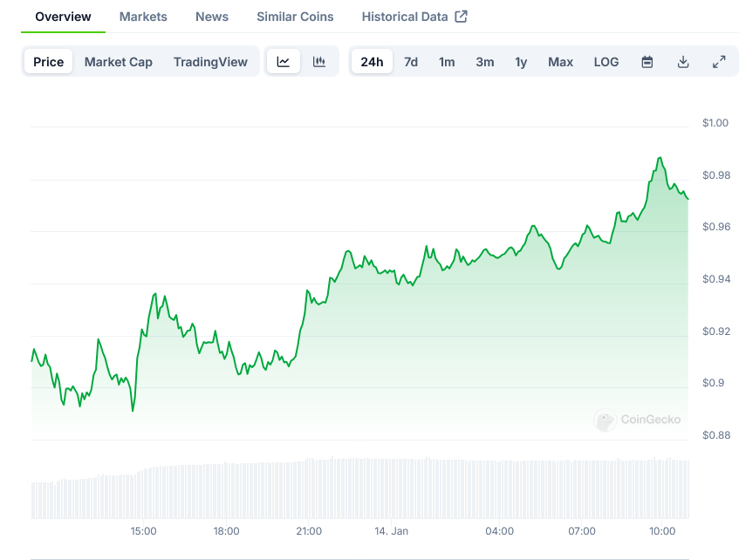739x560 pixels.
Task: Open the Markets tab
Action: click(x=143, y=17)
